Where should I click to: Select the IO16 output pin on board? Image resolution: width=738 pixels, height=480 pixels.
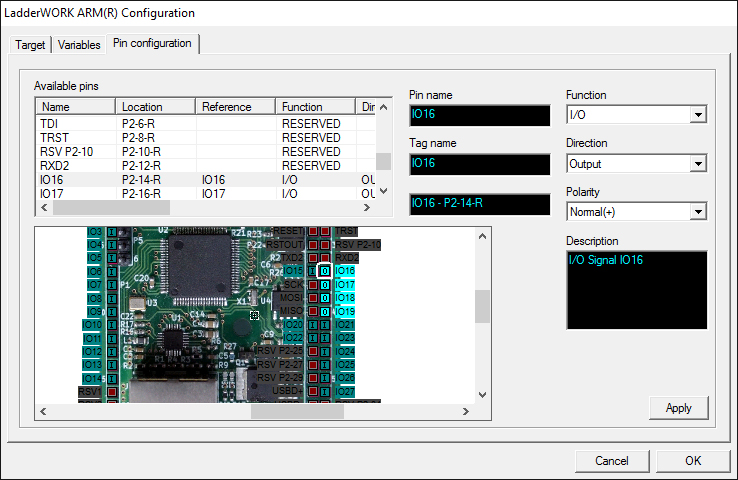[325, 271]
